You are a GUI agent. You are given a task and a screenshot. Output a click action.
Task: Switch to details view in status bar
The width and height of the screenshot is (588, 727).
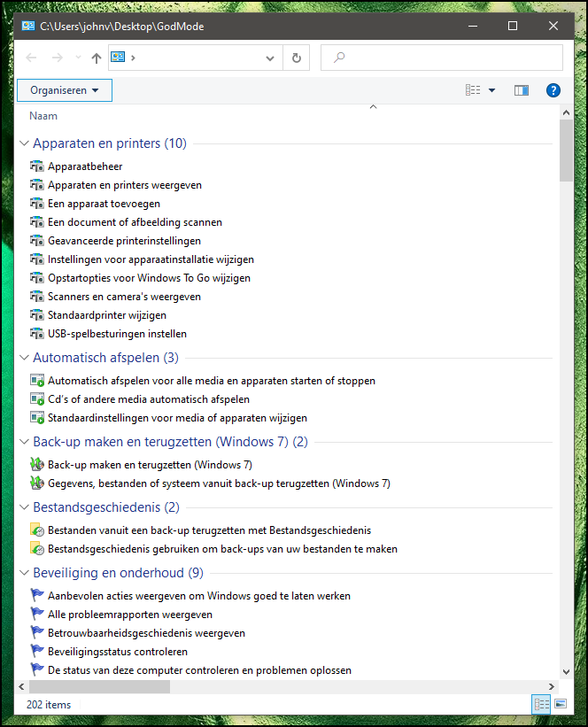[x=541, y=704]
